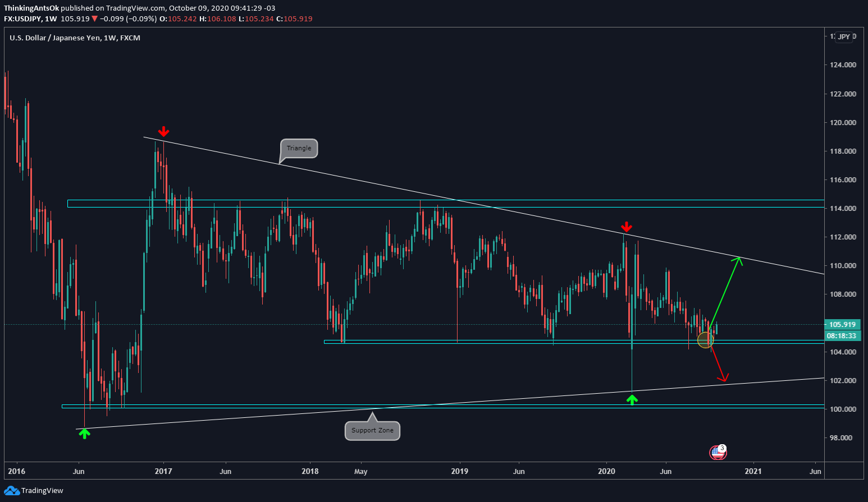
Task: Click the 124.000 price axis label
Action: pyautogui.click(x=843, y=65)
